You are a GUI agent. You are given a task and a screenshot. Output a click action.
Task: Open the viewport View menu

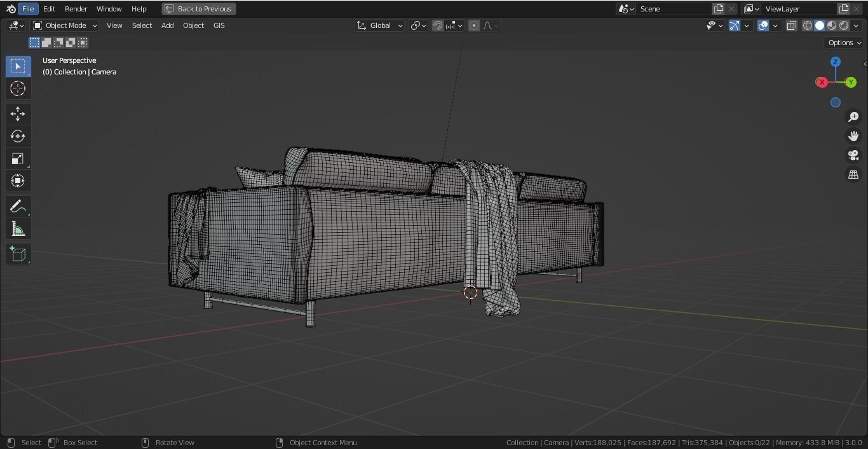point(114,25)
